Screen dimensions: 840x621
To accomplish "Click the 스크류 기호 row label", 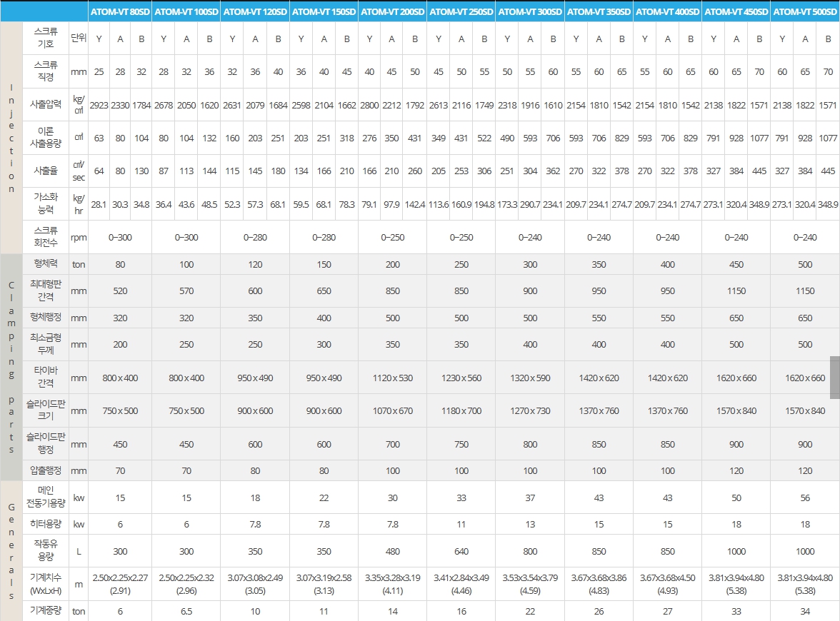I will coord(46,37).
